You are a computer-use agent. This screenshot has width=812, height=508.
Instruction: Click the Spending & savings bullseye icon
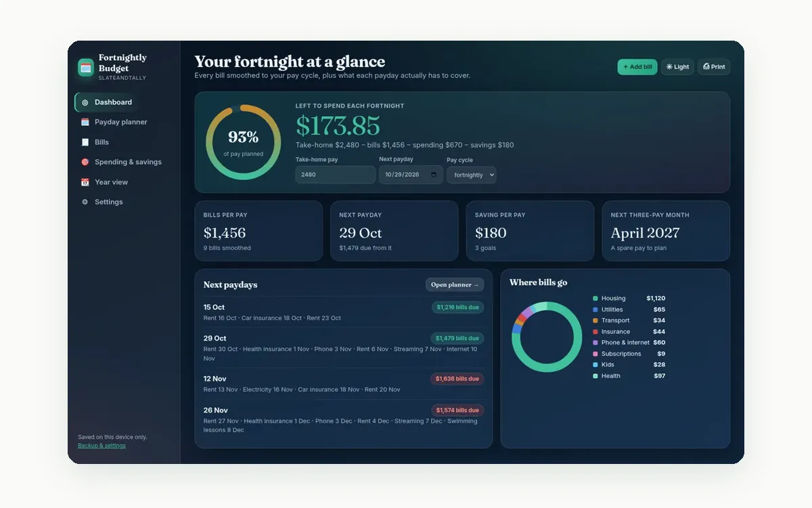point(85,162)
